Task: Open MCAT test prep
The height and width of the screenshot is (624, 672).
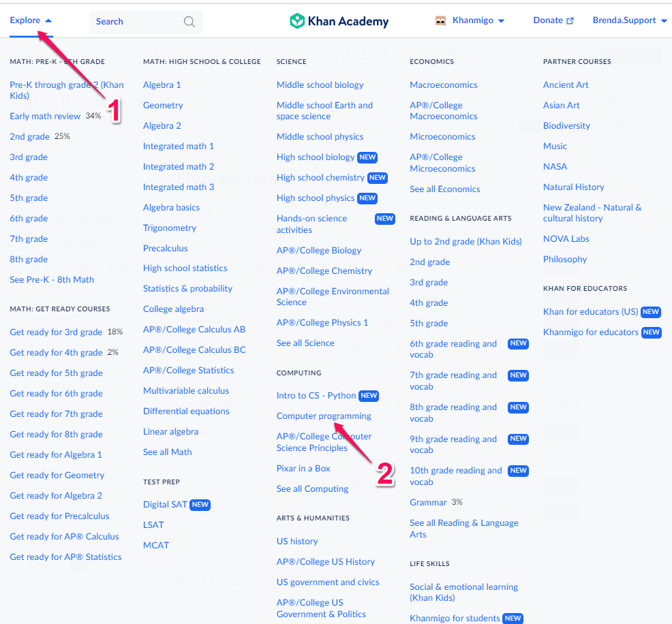Action: [x=156, y=545]
